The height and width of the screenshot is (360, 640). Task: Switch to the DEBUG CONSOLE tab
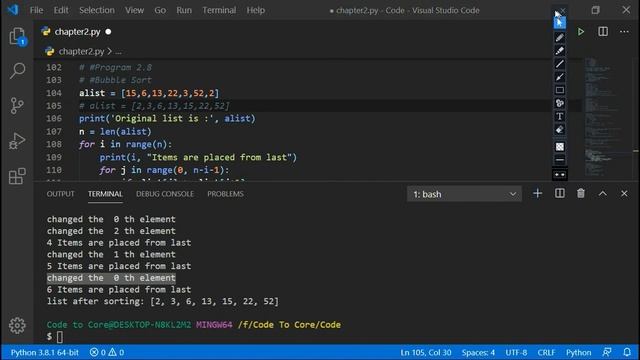point(165,194)
